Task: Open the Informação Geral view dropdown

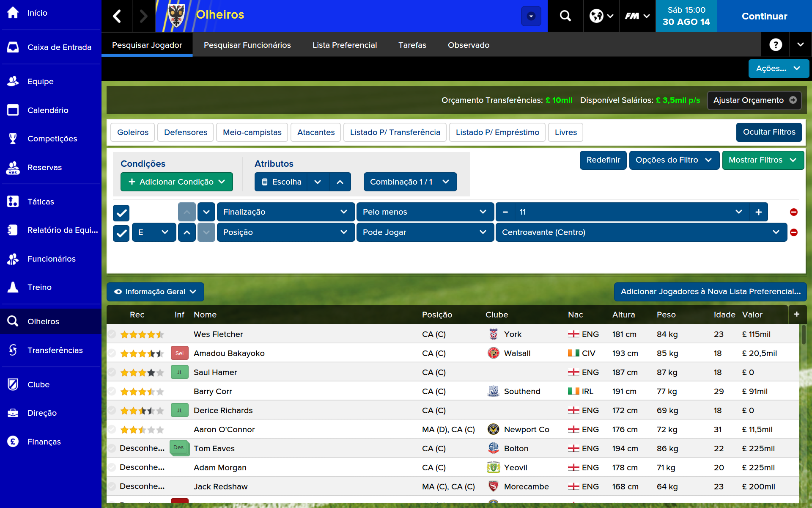Action: coord(155,292)
